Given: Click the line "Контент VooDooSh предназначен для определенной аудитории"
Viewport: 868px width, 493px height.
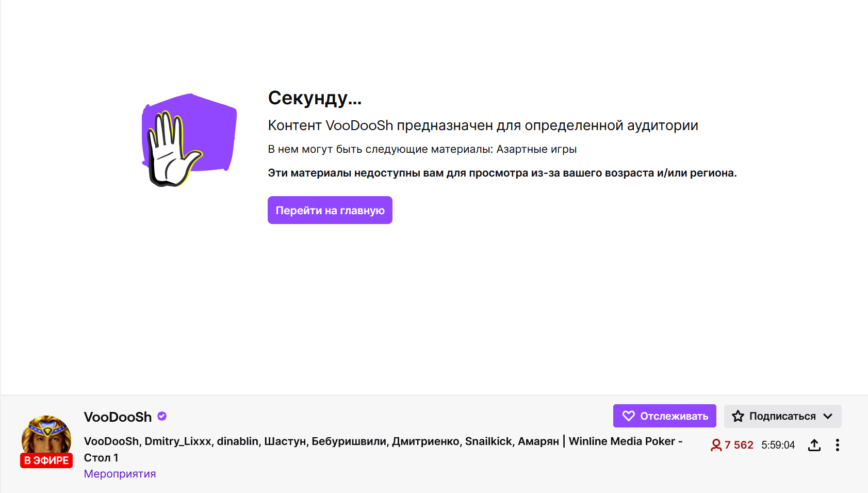Looking at the screenshot, I should pyautogui.click(x=483, y=125).
